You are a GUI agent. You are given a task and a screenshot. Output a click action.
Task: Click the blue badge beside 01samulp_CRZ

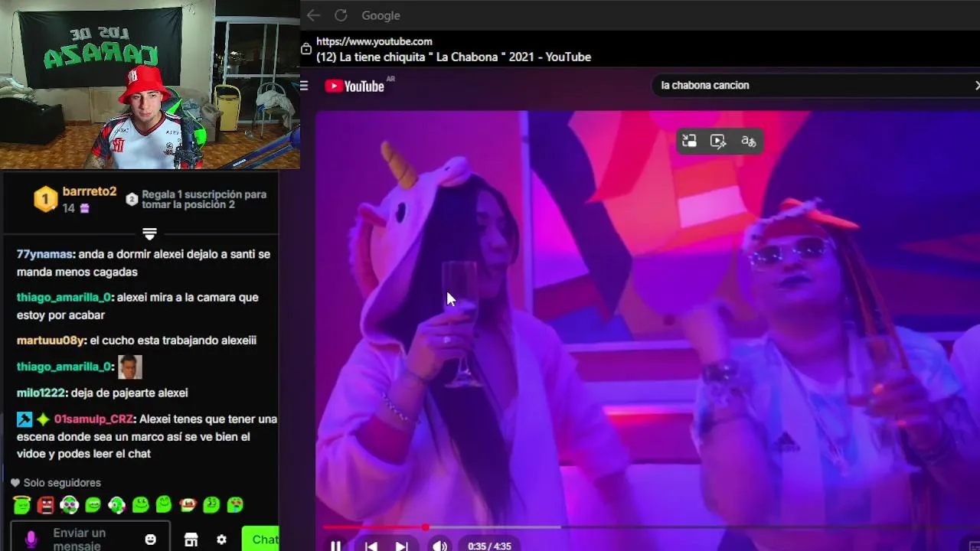pos(24,419)
